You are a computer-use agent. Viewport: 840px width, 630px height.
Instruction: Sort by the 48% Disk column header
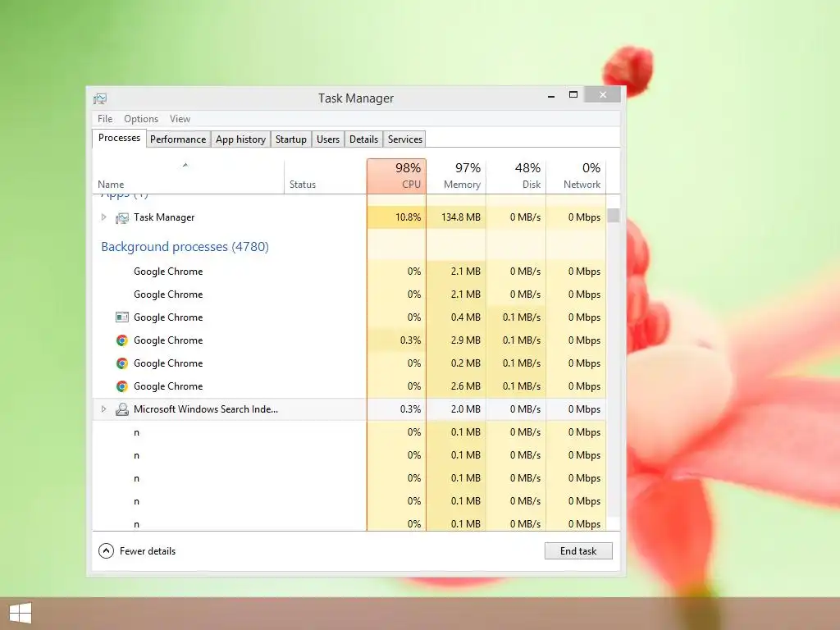click(516, 176)
